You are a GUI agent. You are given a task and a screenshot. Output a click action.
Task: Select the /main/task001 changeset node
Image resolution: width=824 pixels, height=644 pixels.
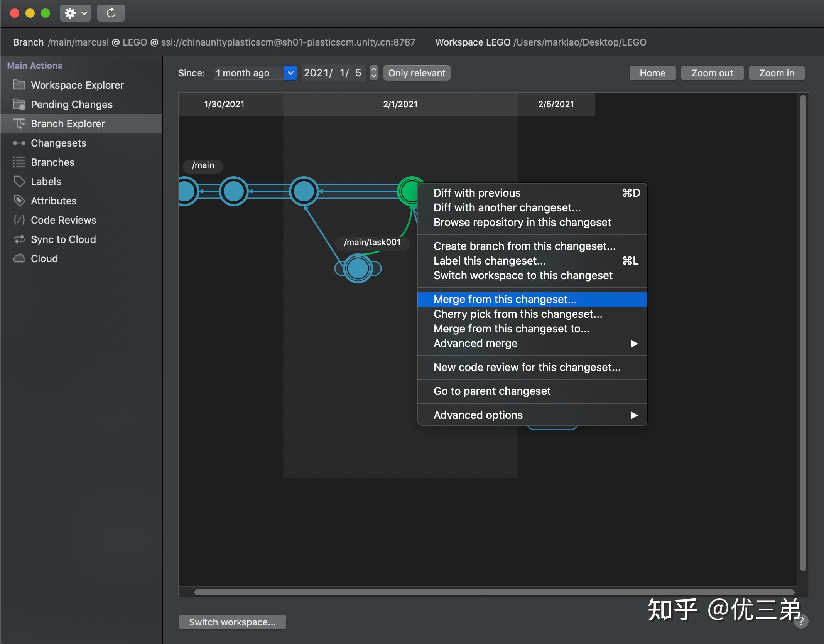coord(358,268)
